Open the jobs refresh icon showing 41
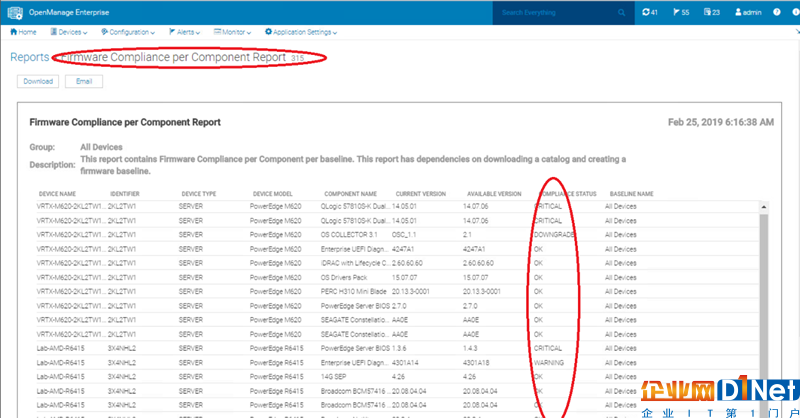The width and height of the screenshot is (800, 418). click(649, 12)
